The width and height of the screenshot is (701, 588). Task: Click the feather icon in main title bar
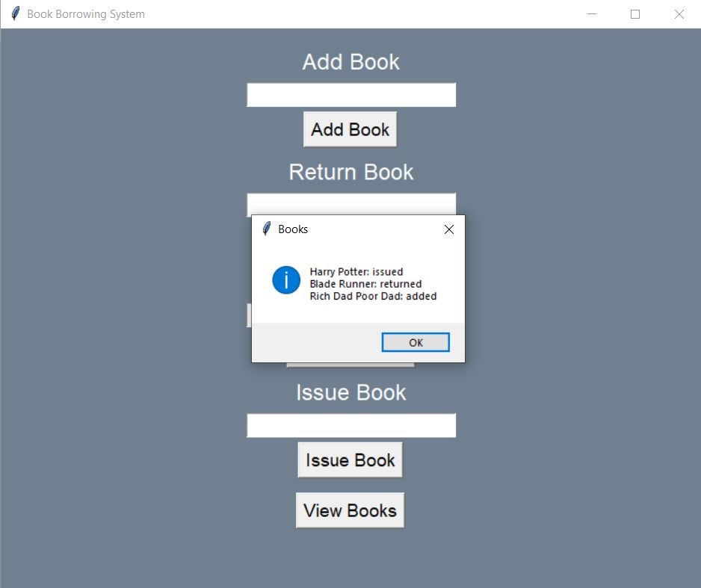click(x=15, y=14)
